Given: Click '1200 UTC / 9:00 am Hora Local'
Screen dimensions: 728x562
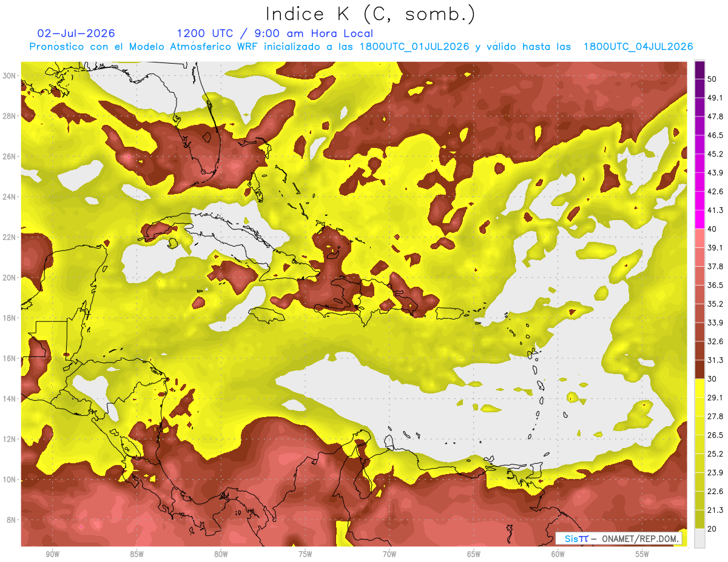Looking at the screenshot, I should click(x=275, y=33).
